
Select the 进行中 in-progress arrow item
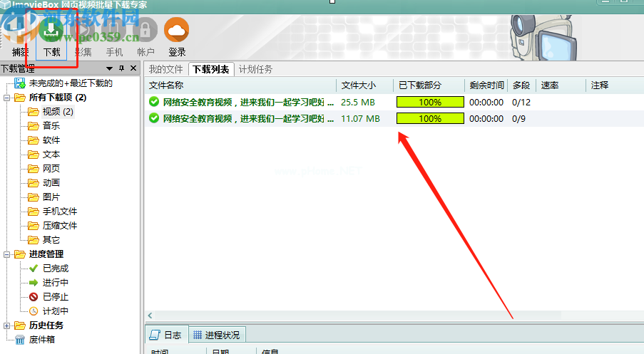[x=55, y=283]
